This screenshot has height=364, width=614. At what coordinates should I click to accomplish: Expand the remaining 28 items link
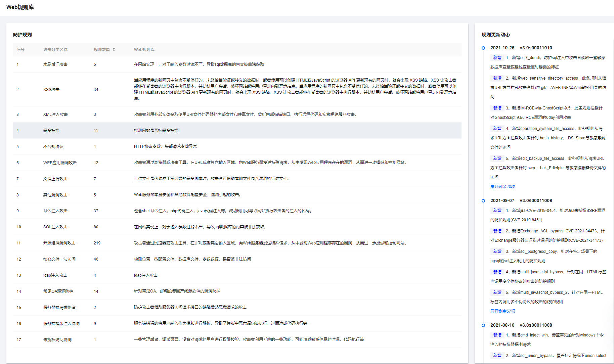click(x=502, y=187)
